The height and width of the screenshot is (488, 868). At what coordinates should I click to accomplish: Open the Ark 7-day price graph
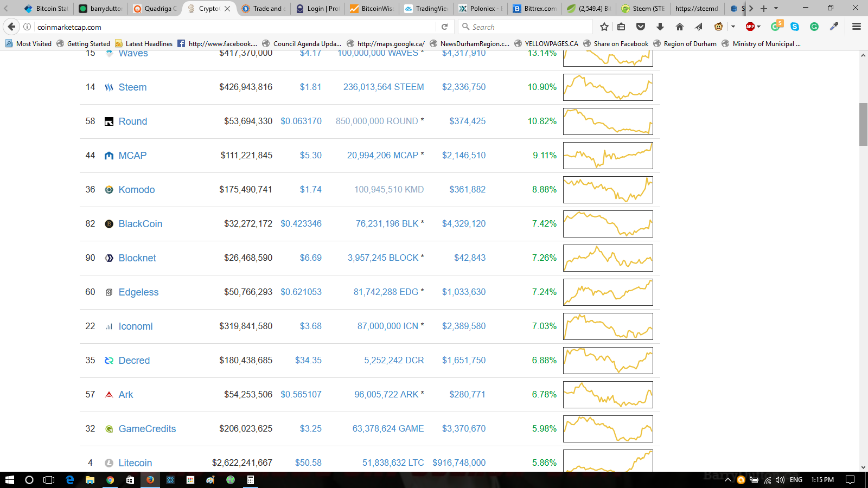pyautogui.click(x=608, y=395)
